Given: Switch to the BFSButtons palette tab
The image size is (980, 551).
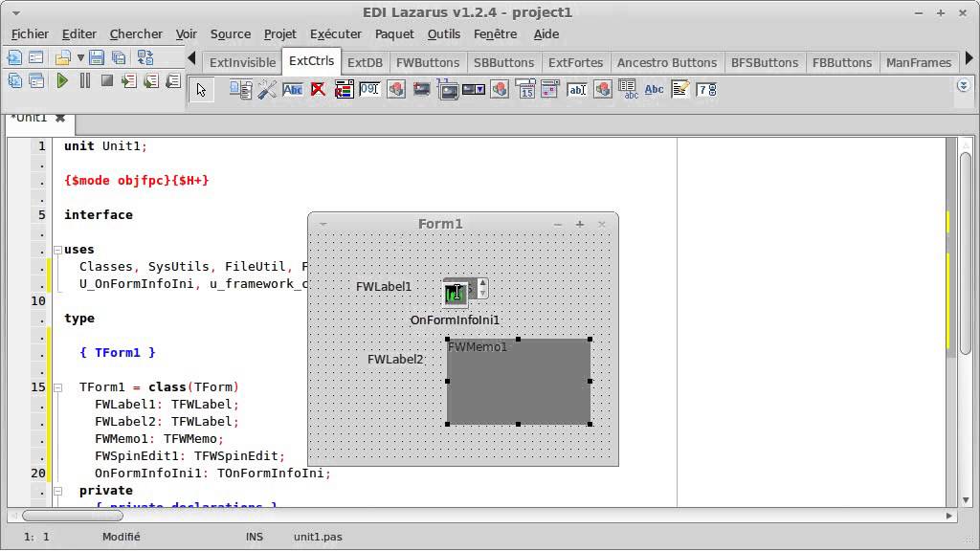Looking at the screenshot, I should [765, 62].
